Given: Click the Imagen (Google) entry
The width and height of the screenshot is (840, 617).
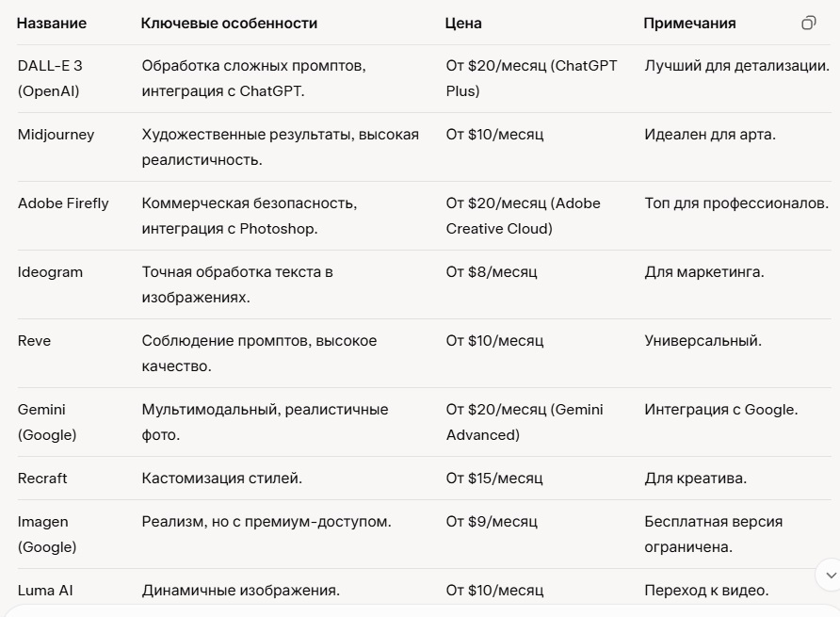Looking at the screenshot, I should pos(44,534).
